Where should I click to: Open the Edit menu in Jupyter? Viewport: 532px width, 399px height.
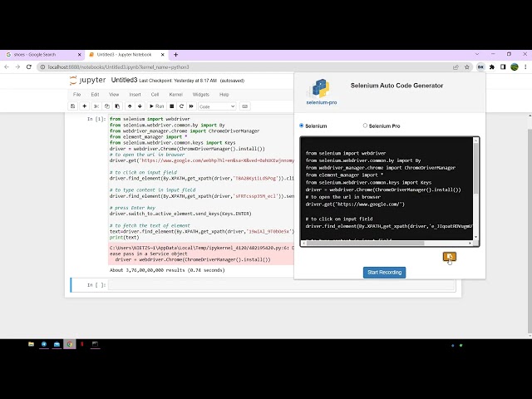tap(95, 94)
